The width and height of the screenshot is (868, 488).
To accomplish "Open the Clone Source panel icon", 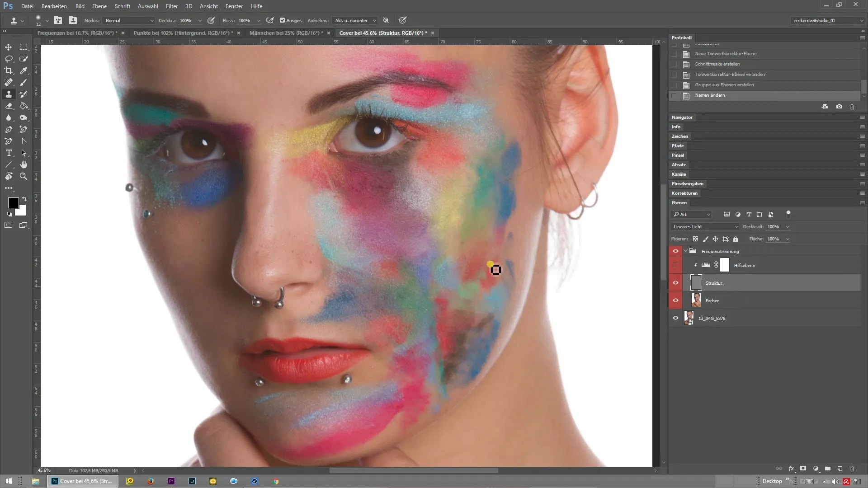I will click(x=73, y=20).
